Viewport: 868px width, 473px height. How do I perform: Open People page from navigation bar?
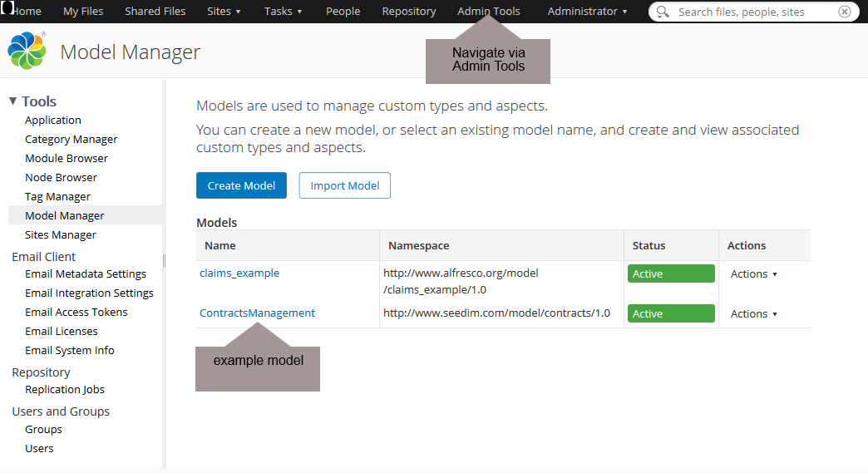click(x=343, y=11)
